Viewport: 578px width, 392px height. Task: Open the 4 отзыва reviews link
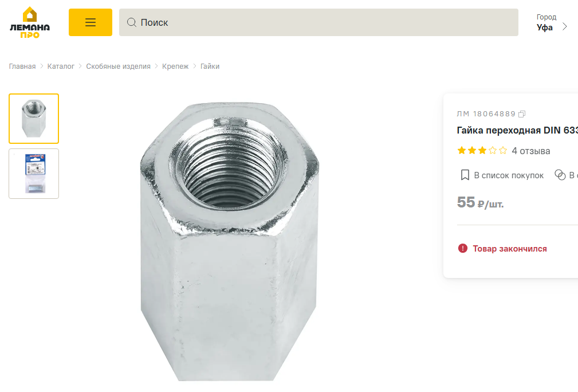click(x=530, y=151)
